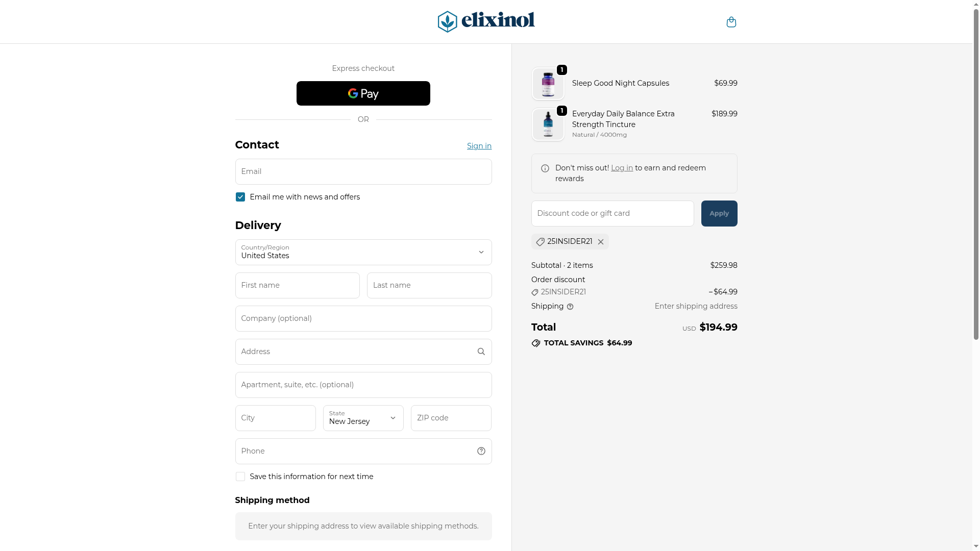980x551 pixels.
Task: Click the Sleep Good Night Capsules thumbnail
Action: pyautogui.click(x=548, y=84)
